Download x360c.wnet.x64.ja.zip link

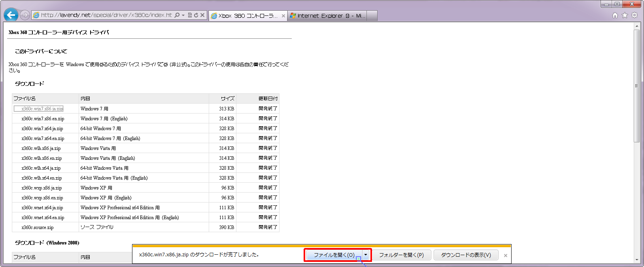click(42, 208)
